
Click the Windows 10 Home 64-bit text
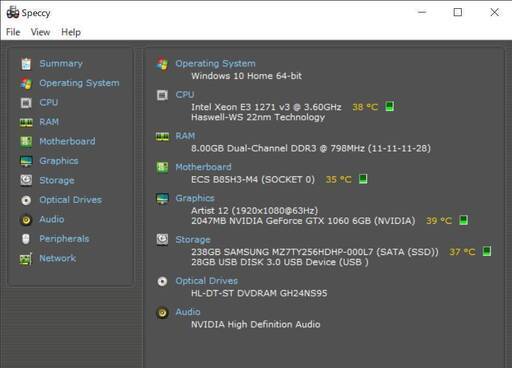tap(246, 76)
